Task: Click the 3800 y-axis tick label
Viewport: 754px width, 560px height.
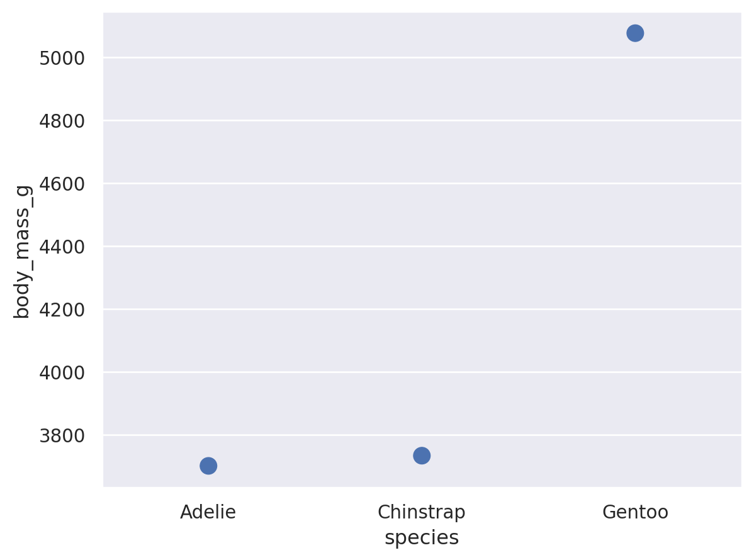Action: [x=62, y=435]
